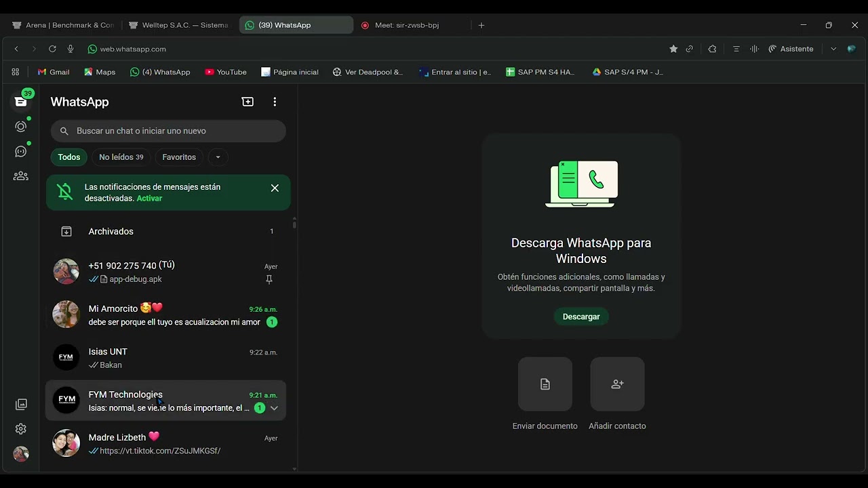Bookmark this page with the star icon
868x488 pixels.
pyautogui.click(x=673, y=49)
